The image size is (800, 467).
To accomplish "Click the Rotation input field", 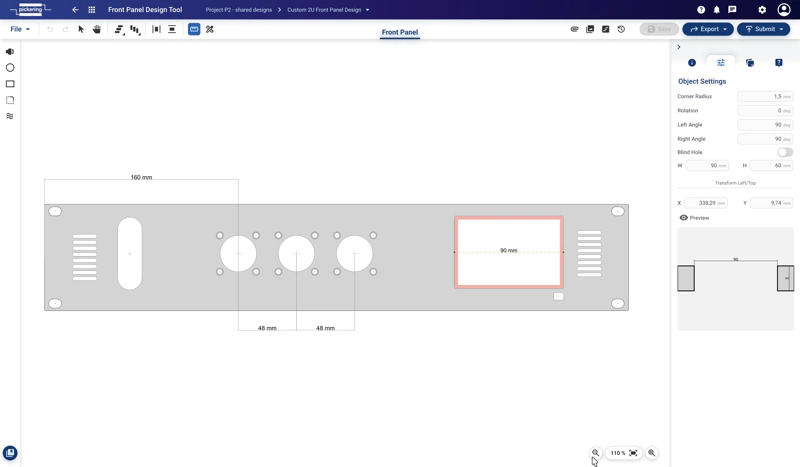I will [x=765, y=111].
